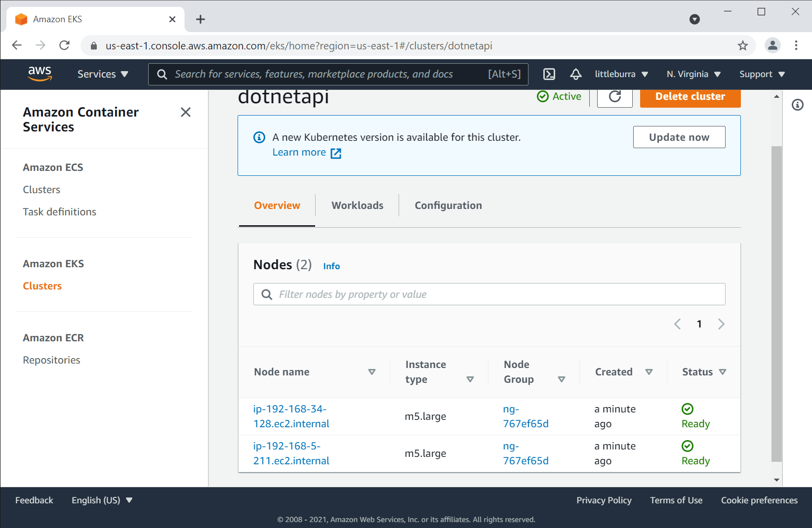This screenshot has height=528, width=812.
Task: Open the info panel circle icon
Action: coord(798,105)
